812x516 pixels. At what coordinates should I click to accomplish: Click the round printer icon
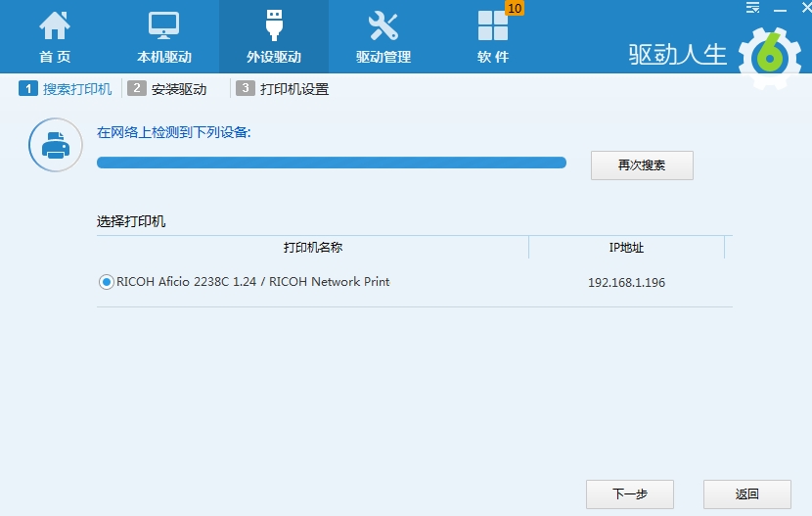click(56, 145)
